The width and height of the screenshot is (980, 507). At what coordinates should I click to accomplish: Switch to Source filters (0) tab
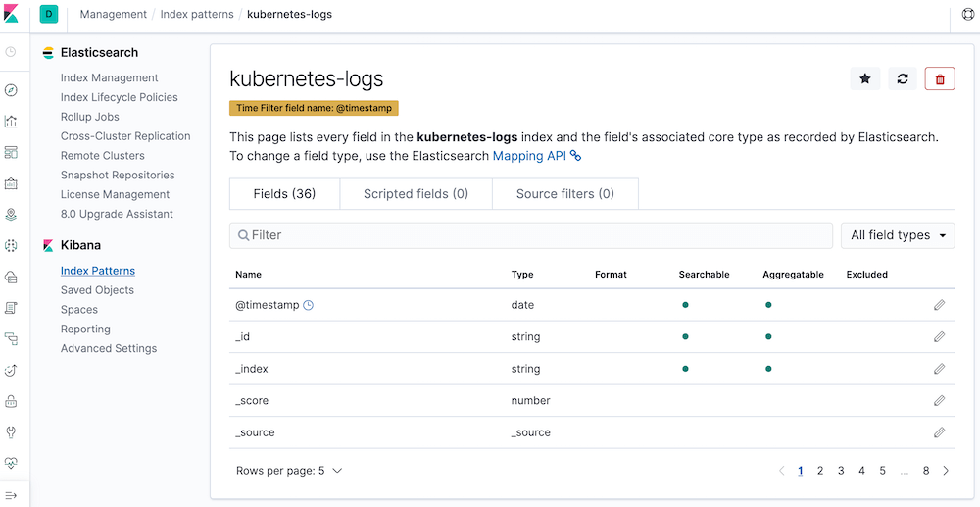pyautogui.click(x=565, y=194)
